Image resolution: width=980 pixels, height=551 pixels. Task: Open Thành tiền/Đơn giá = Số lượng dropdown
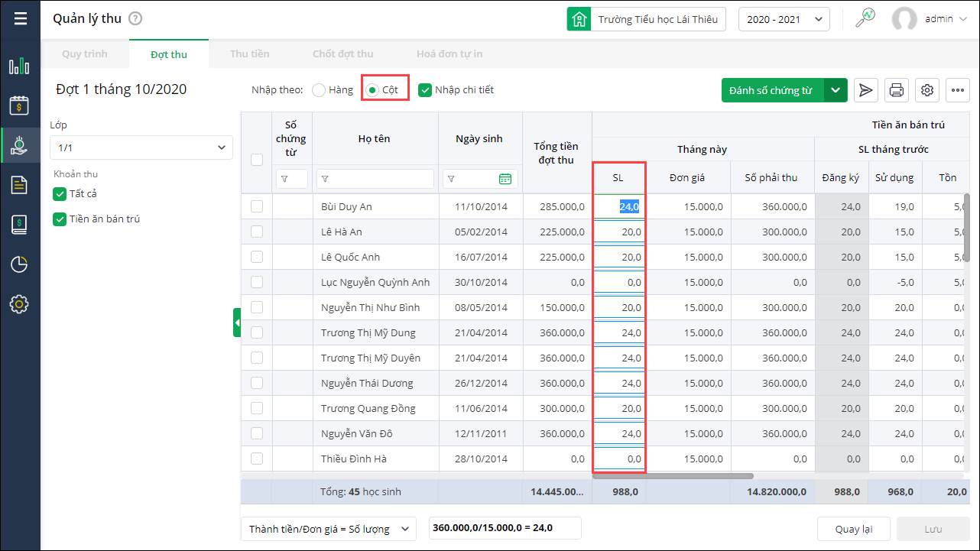point(328,529)
